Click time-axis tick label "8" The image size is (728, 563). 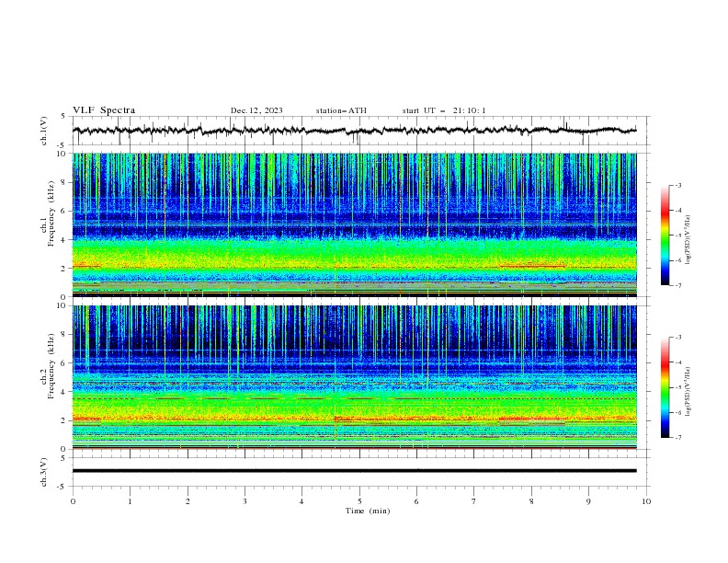531,501
